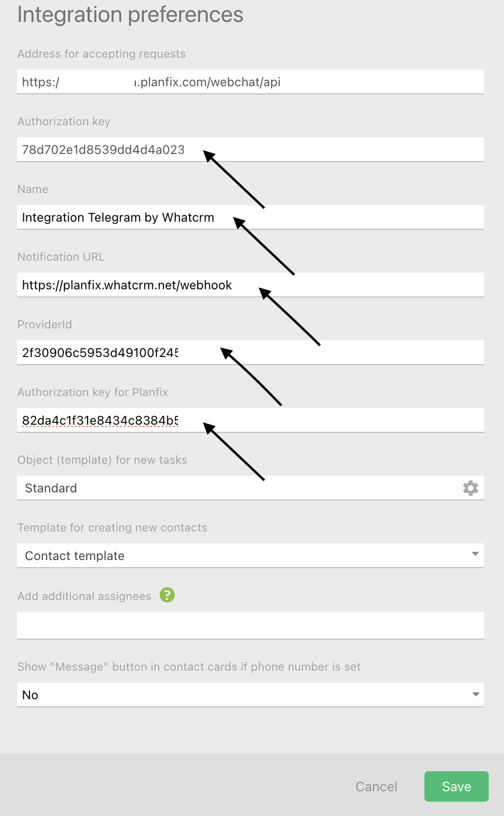Click the "Add additional assignees" label
Image resolution: width=504 pixels, height=816 pixels.
pos(84,596)
